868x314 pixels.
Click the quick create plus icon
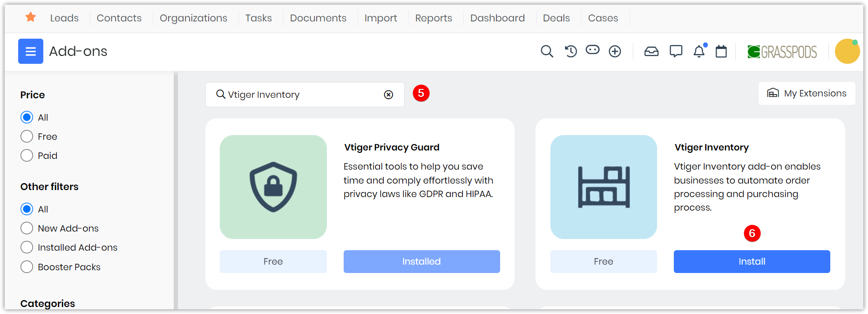615,51
